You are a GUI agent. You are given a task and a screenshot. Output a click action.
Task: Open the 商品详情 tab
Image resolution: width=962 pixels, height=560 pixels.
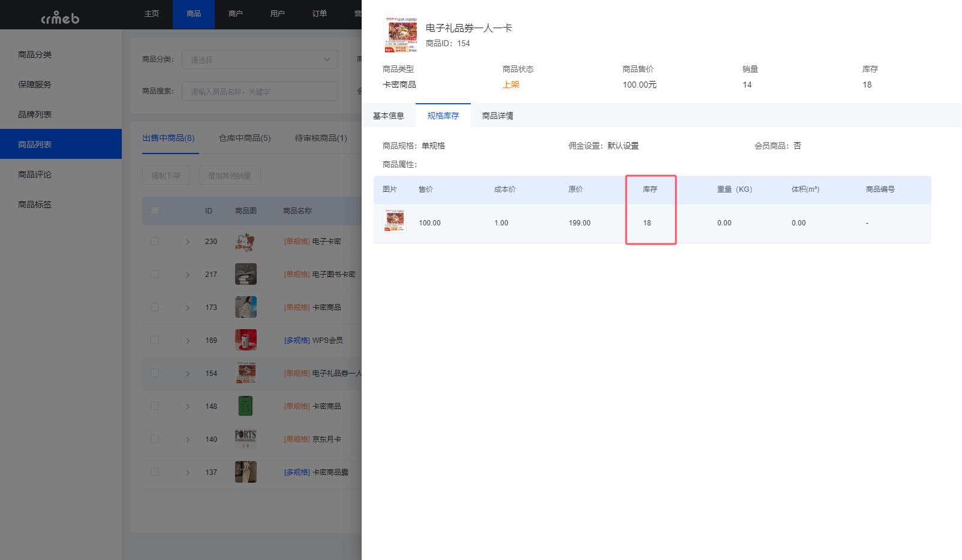tap(497, 115)
